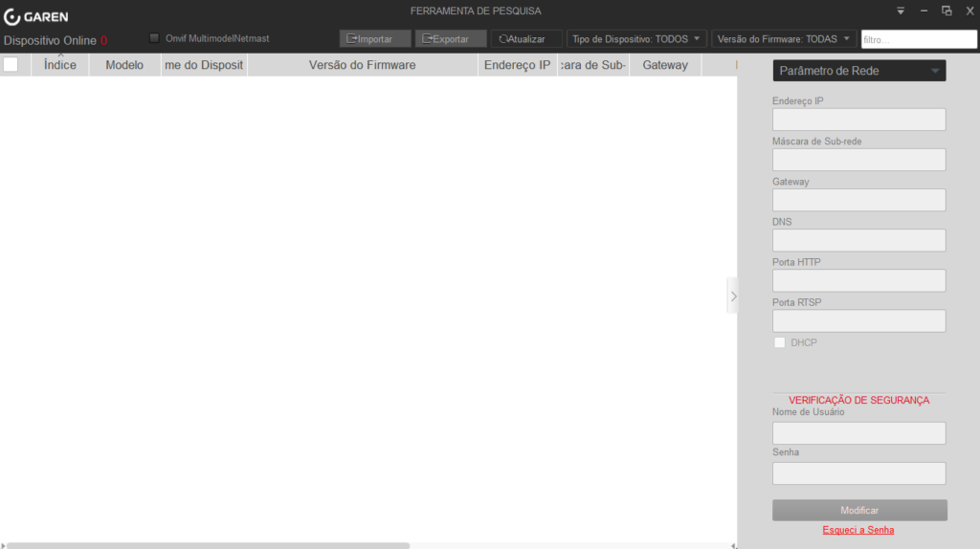Focus the Senha password field

click(858, 473)
